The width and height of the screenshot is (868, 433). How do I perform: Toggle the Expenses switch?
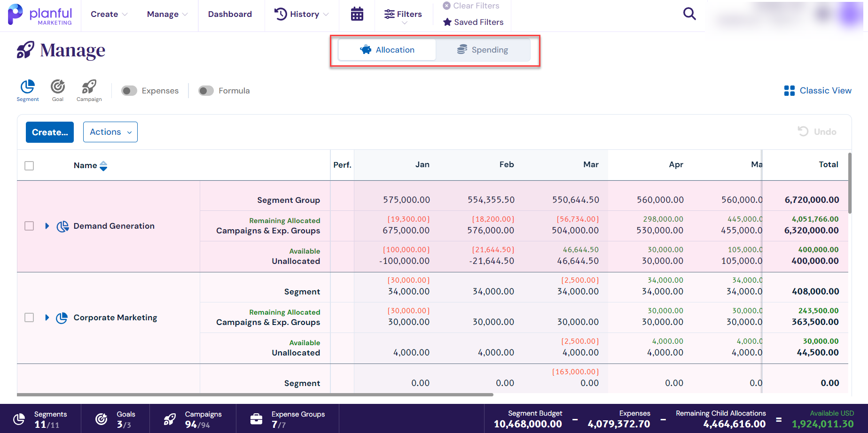coord(129,91)
